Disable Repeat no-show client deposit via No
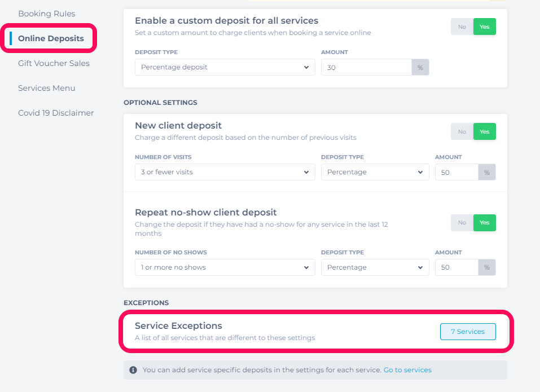Screen dimensions: 540x392 462,223
